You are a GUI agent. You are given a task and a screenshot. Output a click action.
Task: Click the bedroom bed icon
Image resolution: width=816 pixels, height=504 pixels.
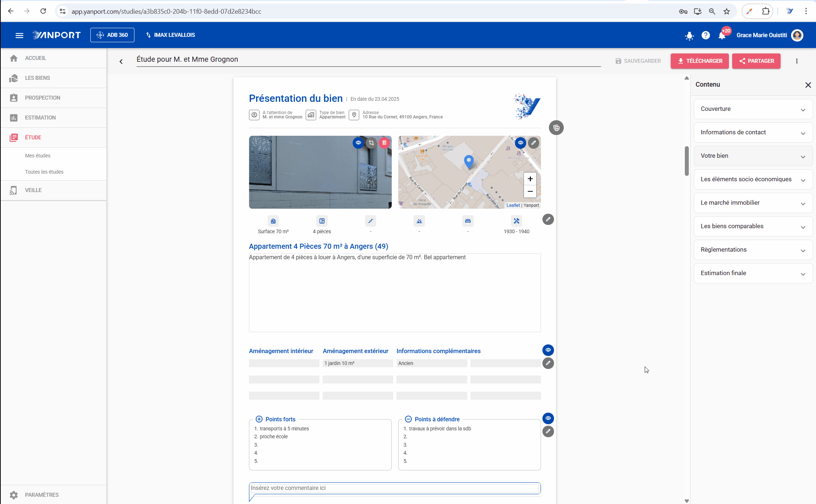(x=468, y=221)
